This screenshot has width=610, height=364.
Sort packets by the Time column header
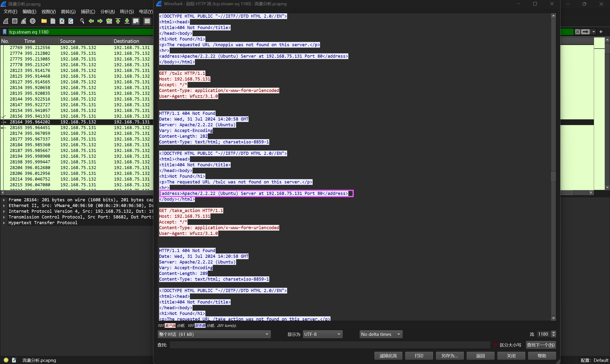(41, 41)
